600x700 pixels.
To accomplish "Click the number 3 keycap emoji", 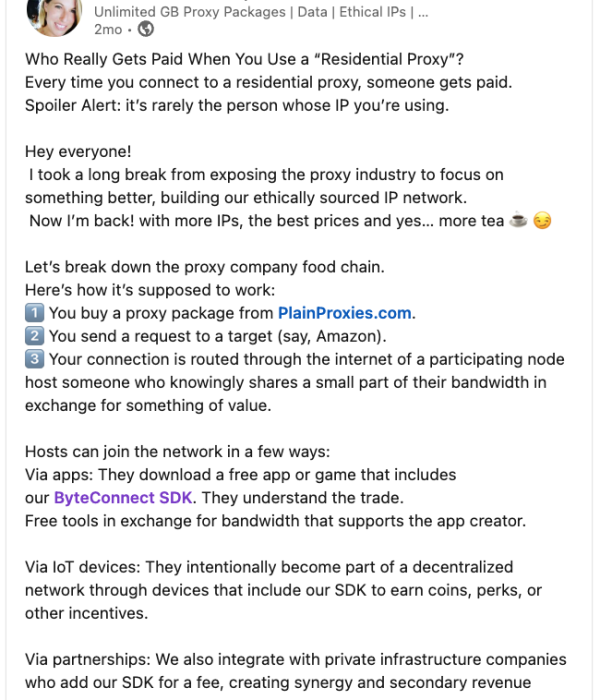I will [34, 359].
